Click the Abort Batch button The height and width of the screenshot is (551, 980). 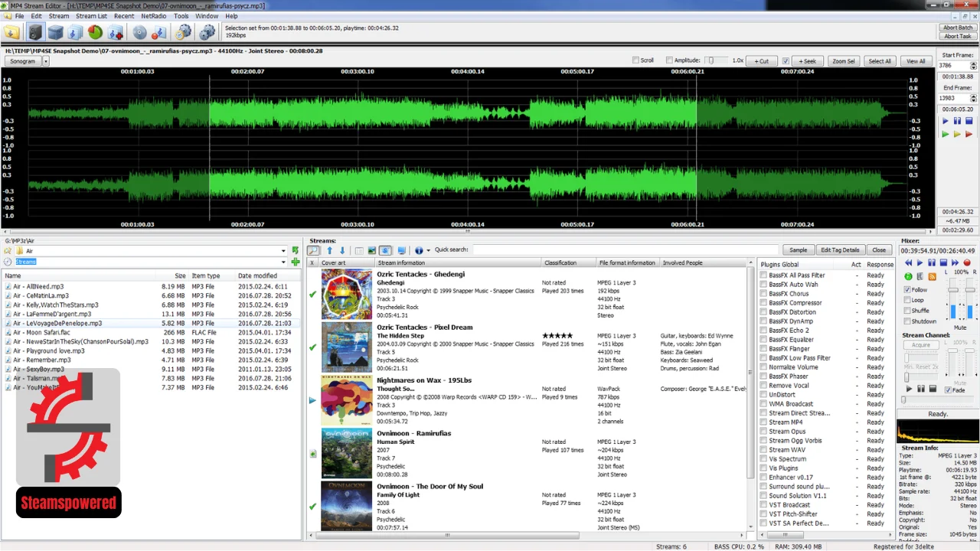(957, 28)
